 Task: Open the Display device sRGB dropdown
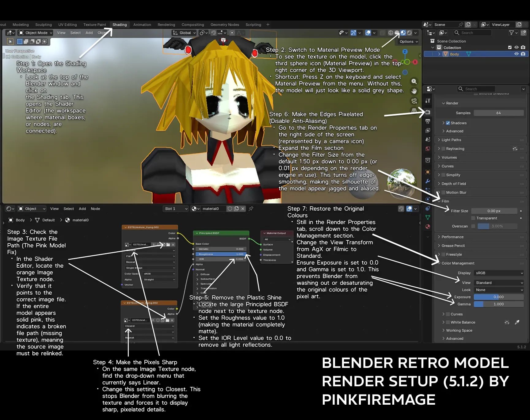coord(499,273)
